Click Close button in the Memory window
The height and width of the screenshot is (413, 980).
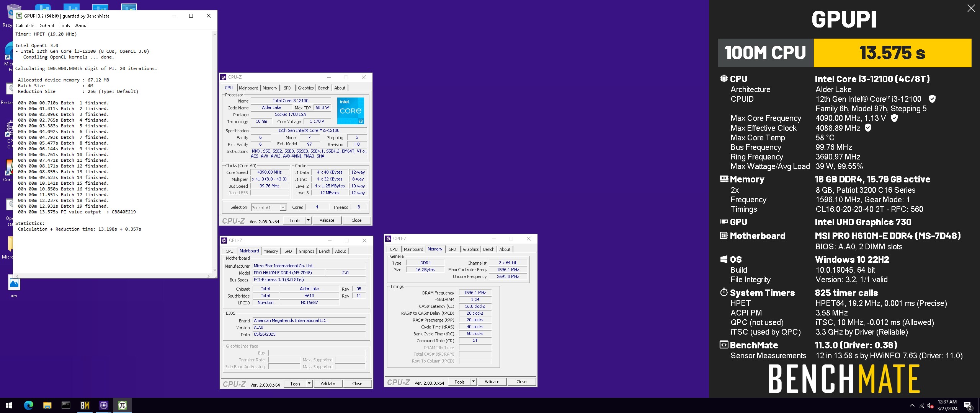point(521,382)
